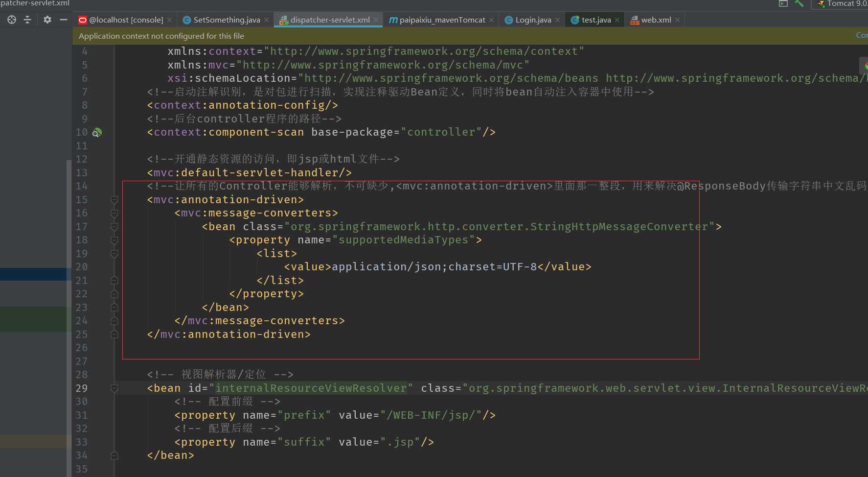Close the SetSomething.java tab
This screenshot has height=477, width=868.
click(266, 20)
